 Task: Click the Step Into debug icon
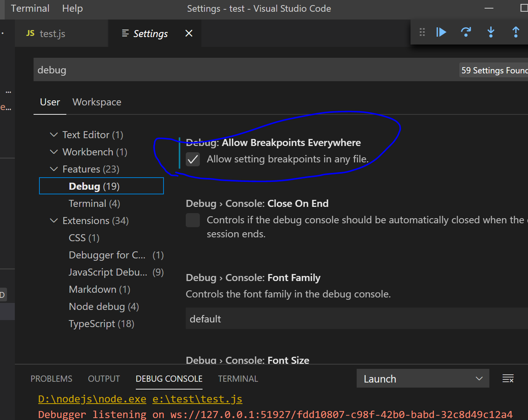tap(491, 32)
